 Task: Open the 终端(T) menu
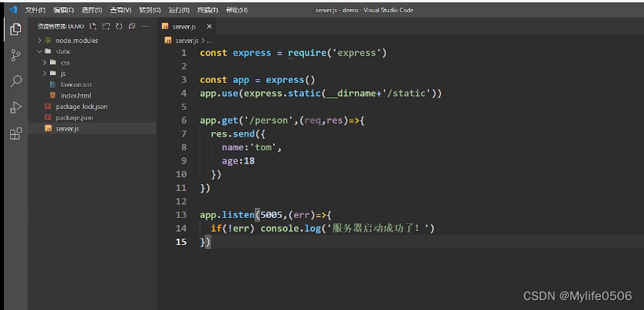(x=208, y=10)
